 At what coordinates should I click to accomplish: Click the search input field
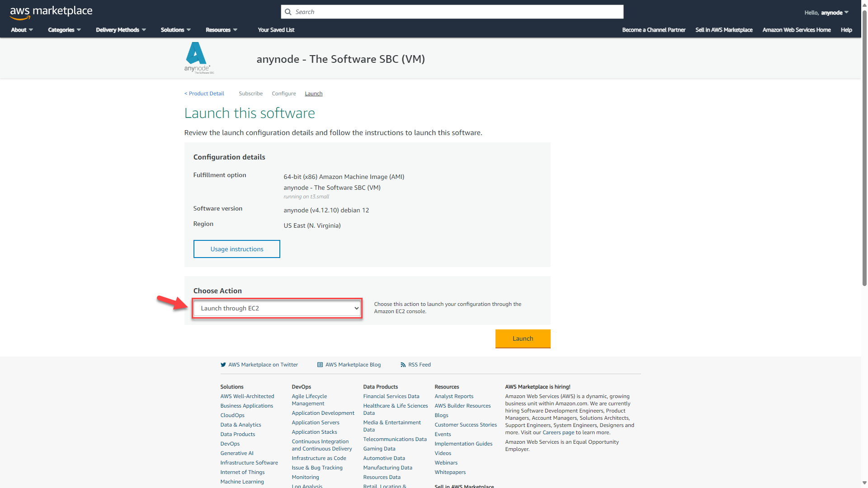[451, 12]
